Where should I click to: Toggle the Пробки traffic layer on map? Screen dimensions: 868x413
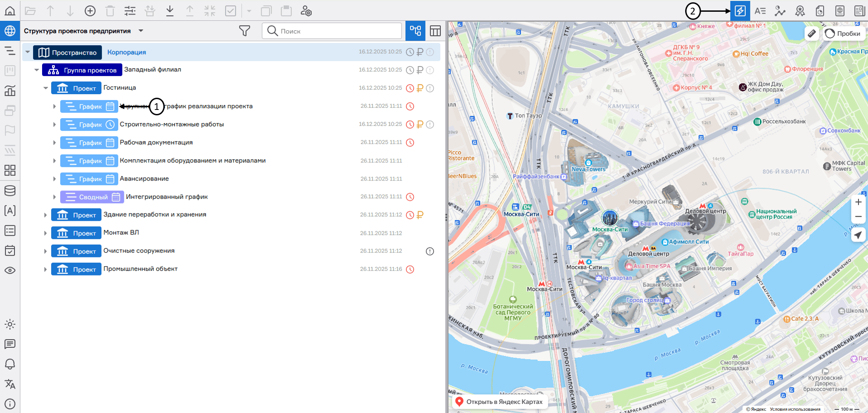843,33
